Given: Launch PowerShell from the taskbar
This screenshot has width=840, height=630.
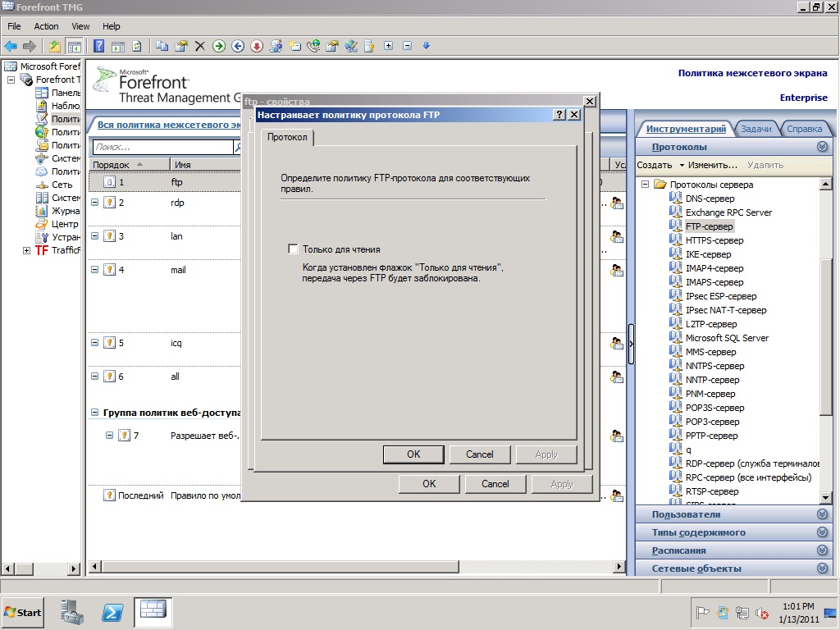Looking at the screenshot, I should [112, 612].
